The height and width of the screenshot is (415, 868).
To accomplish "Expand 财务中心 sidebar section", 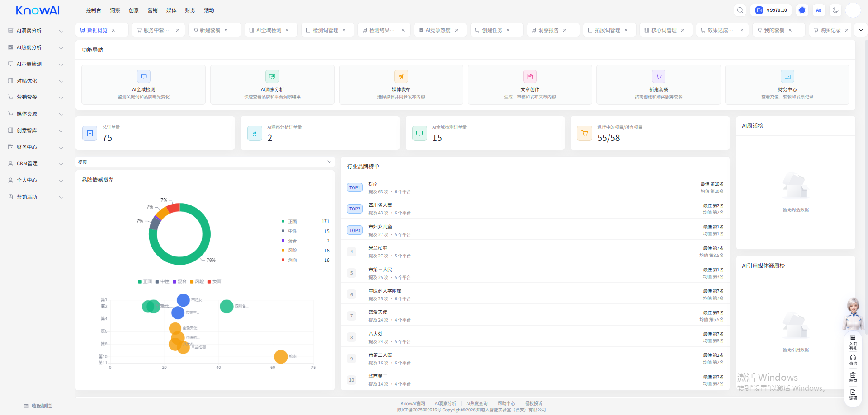I will pos(36,147).
